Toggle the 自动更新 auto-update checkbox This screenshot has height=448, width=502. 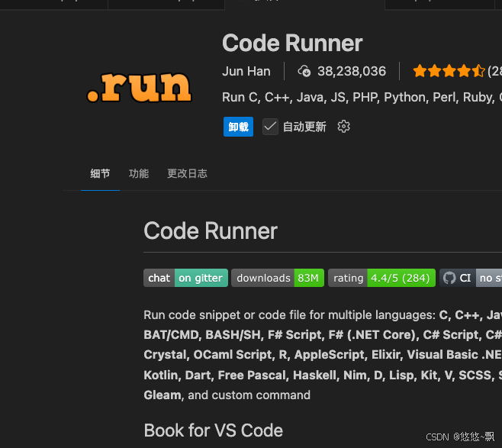pyautogui.click(x=270, y=127)
